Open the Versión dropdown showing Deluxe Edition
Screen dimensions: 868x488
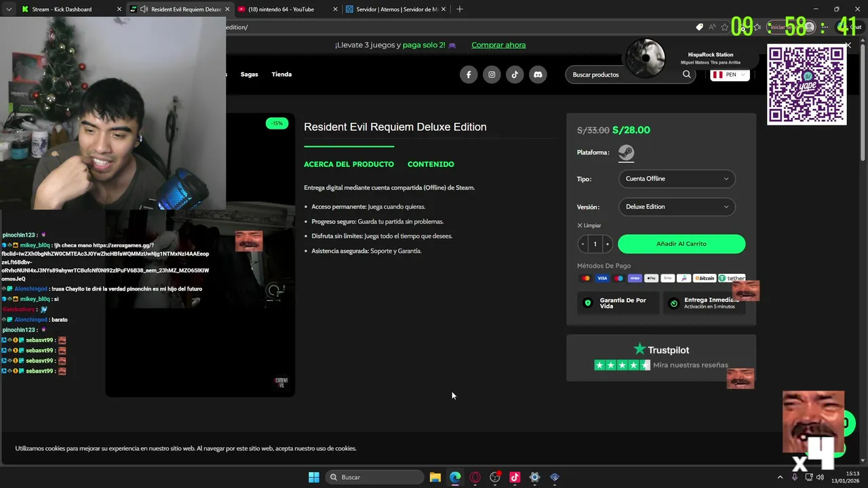(x=677, y=207)
